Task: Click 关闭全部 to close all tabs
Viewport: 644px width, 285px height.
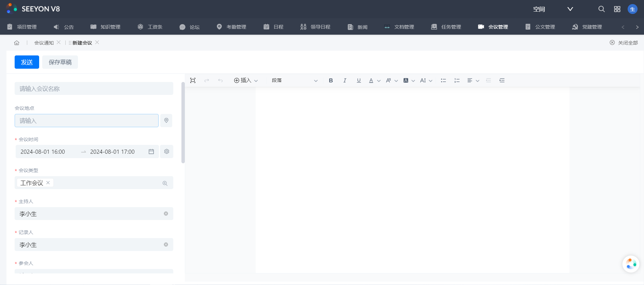Action: pos(624,43)
